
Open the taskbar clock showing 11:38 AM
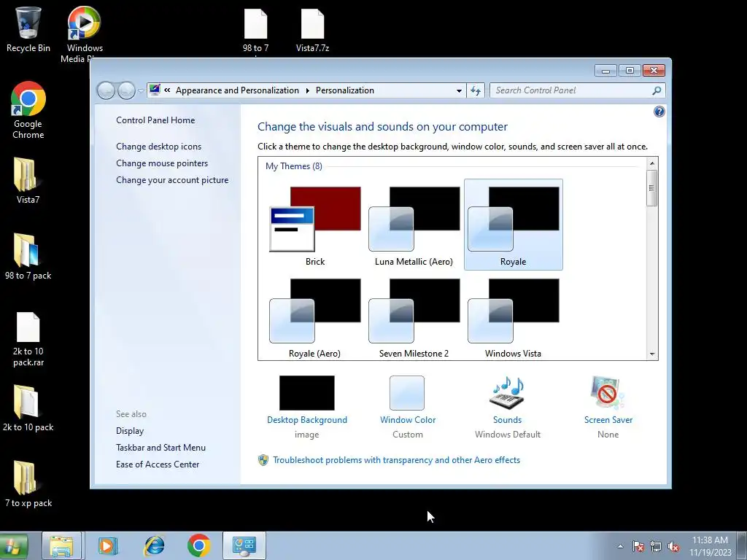[710, 546]
